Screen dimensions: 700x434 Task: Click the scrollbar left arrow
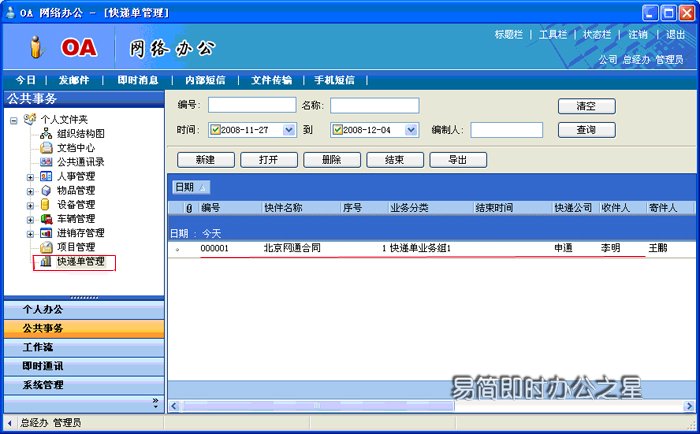[174, 406]
